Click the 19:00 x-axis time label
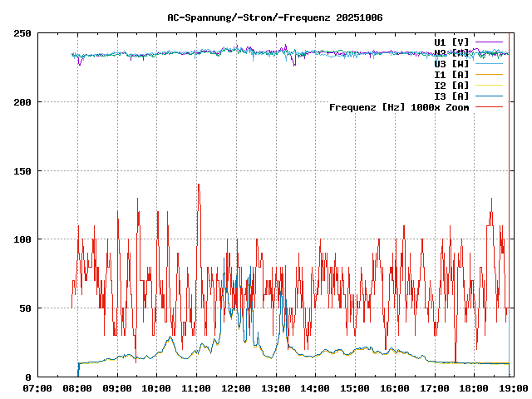Screen dimensions: 532x399 pyautogui.click(x=512, y=388)
